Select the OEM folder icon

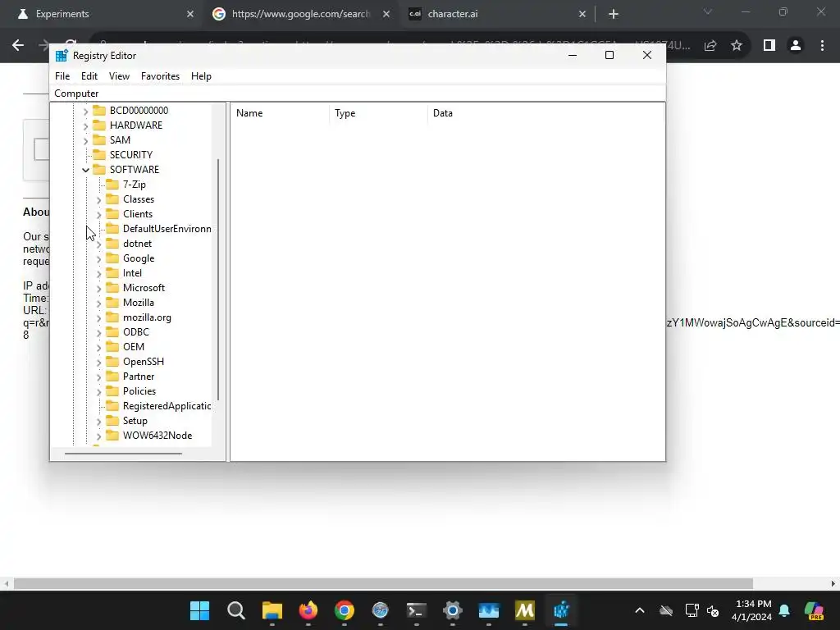pyautogui.click(x=112, y=347)
